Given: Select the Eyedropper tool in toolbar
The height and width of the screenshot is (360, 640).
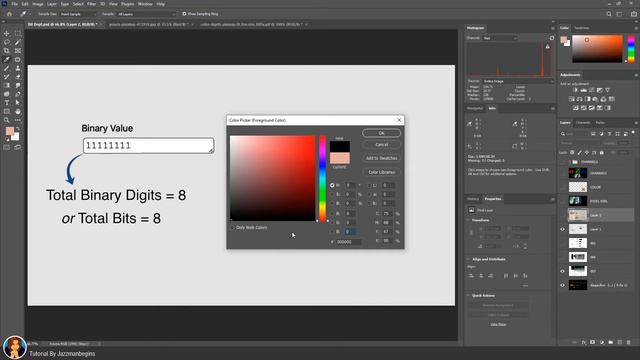Looking at the screenshot, I should coord(7,60).
